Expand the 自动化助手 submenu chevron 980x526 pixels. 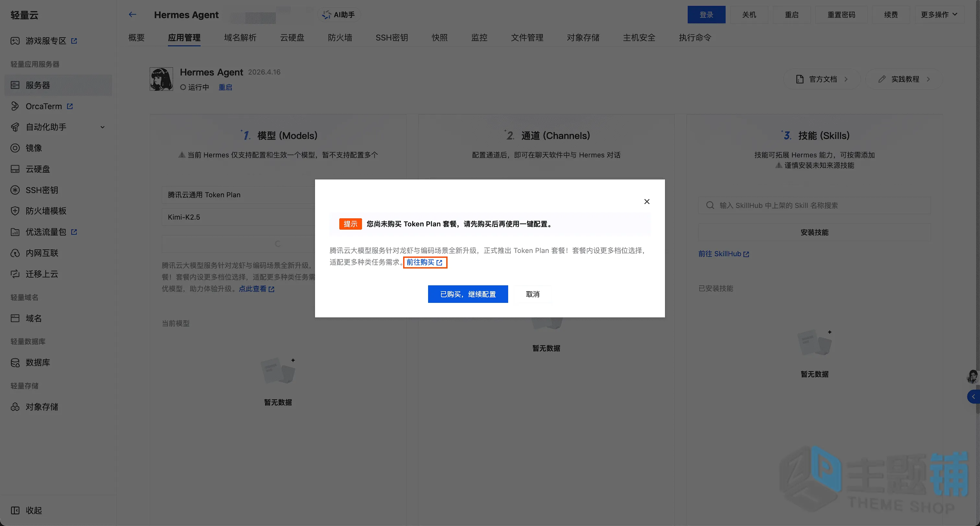coord(102,127)
